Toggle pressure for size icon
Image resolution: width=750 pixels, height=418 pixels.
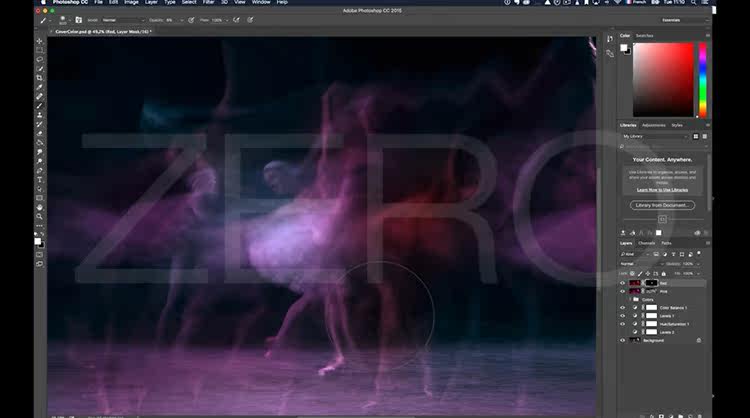tap(250, 20)
